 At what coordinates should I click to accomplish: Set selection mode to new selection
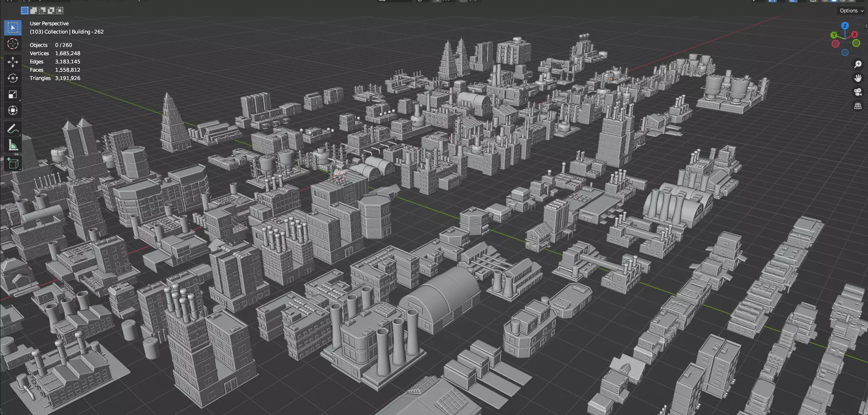point(25,11)
